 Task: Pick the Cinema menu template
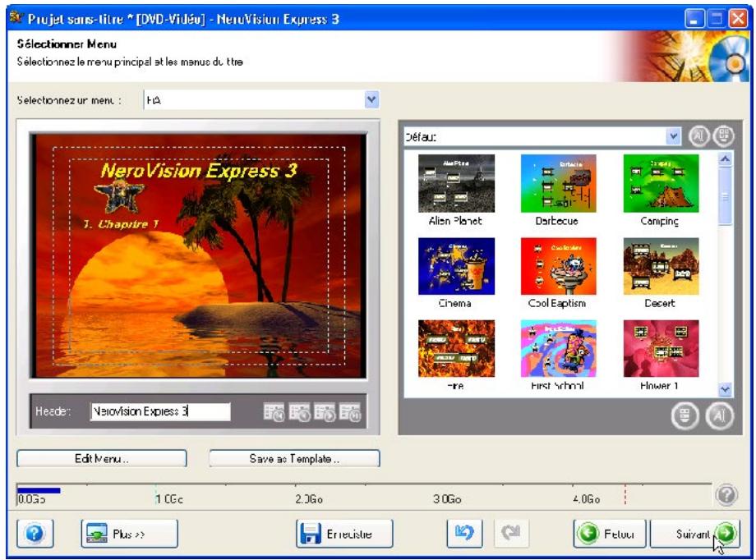coord(456,273)
